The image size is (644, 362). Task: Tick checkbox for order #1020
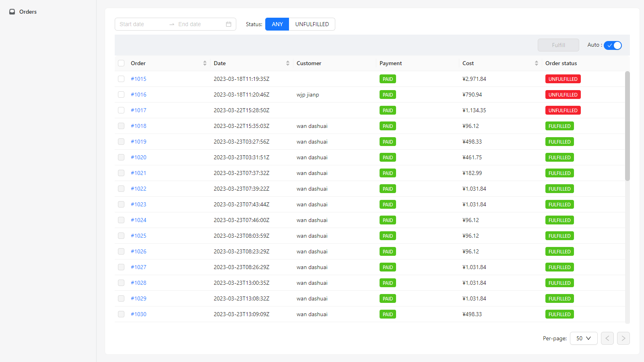[x=121, y=157]
